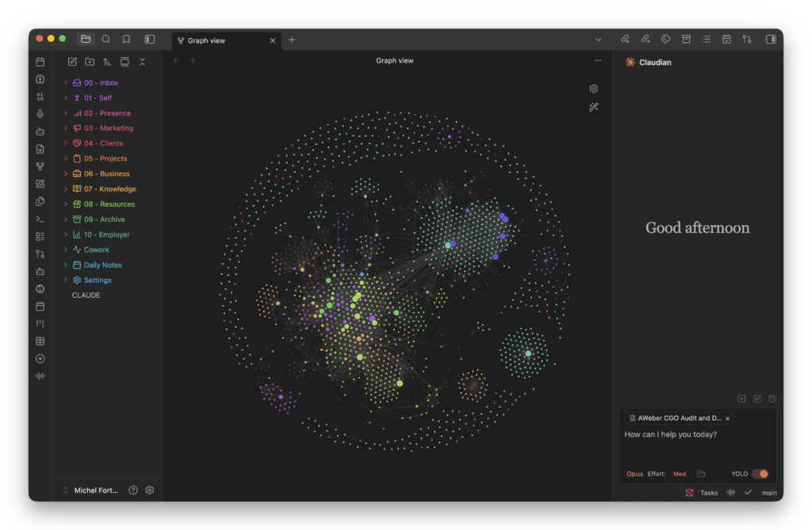Open search from the top toolbar
The width and height of the screenshot is (812, 530).
(x=106, y=40)
